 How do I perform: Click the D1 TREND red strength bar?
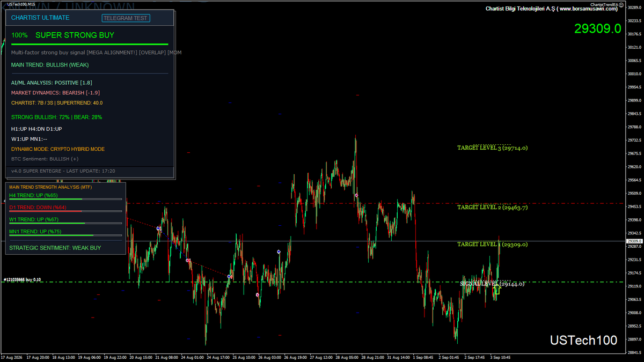coord(65,211)
